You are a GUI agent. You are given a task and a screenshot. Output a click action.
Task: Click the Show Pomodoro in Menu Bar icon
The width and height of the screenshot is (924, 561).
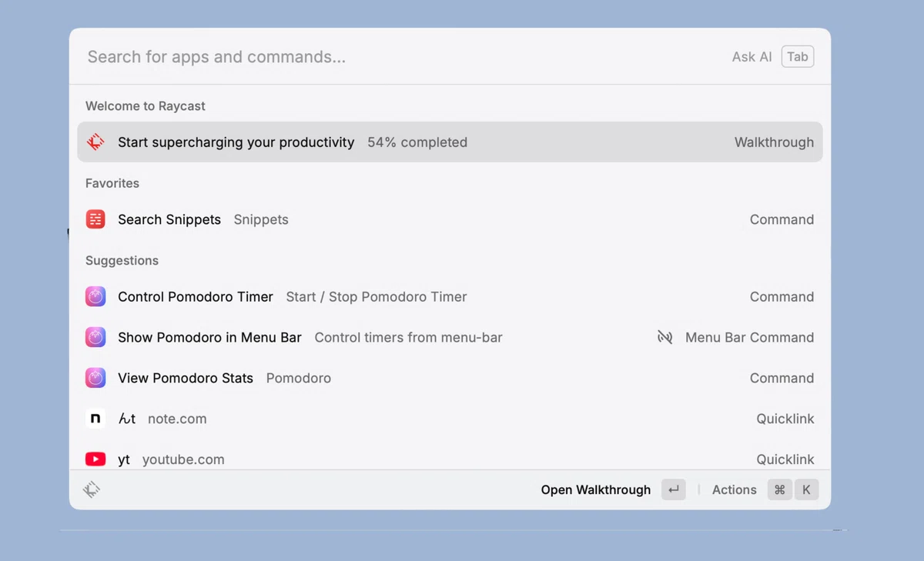point(95,337)
